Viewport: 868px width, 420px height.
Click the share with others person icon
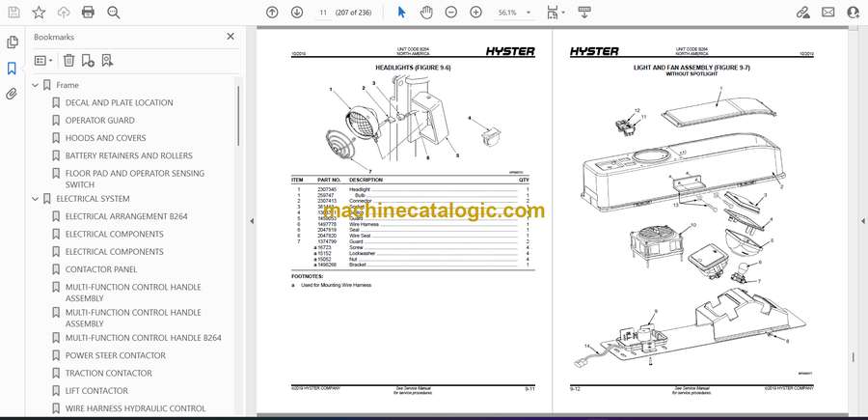(x=854, y=13)
